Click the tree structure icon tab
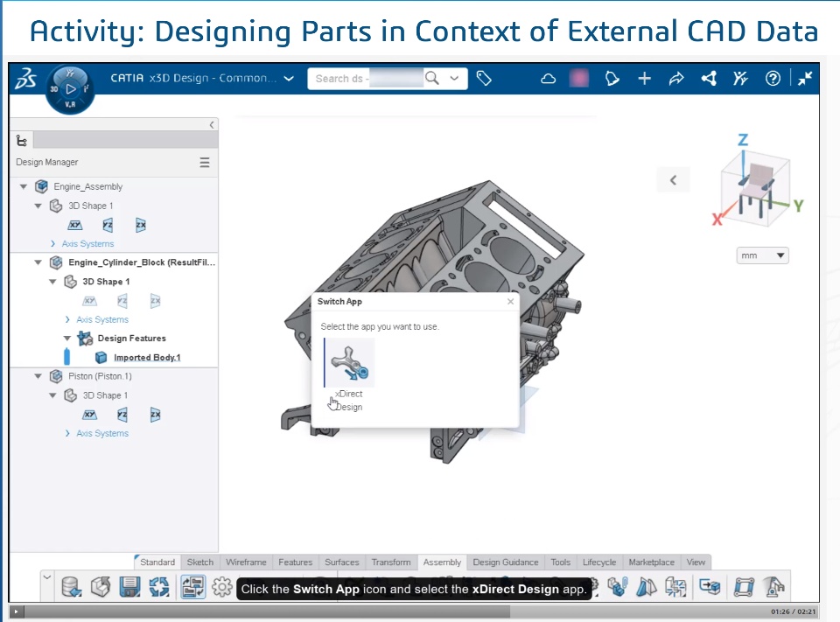The width and height of the screenshot is (840, 622). 22,140
